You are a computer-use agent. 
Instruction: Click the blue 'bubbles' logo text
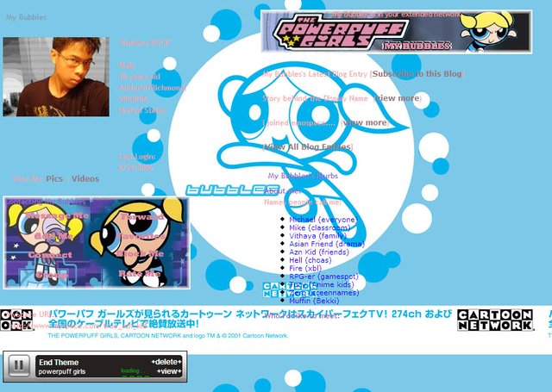coord(232,190)
